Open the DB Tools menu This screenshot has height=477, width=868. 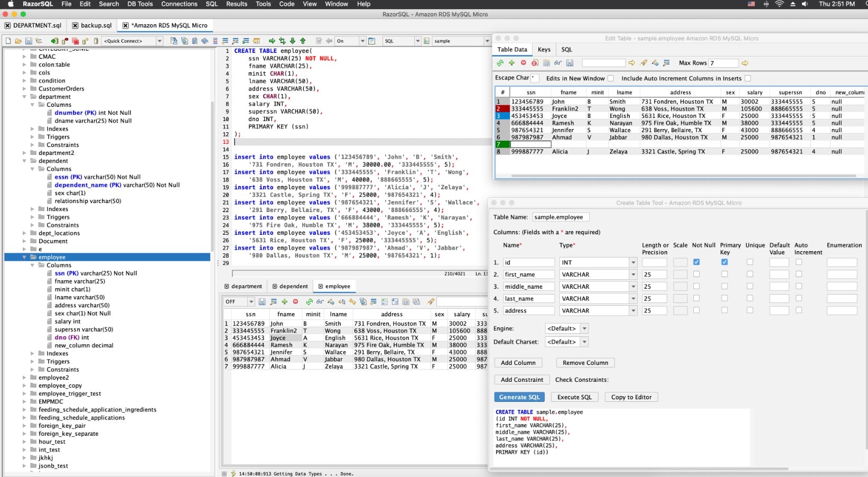point(140,4)
